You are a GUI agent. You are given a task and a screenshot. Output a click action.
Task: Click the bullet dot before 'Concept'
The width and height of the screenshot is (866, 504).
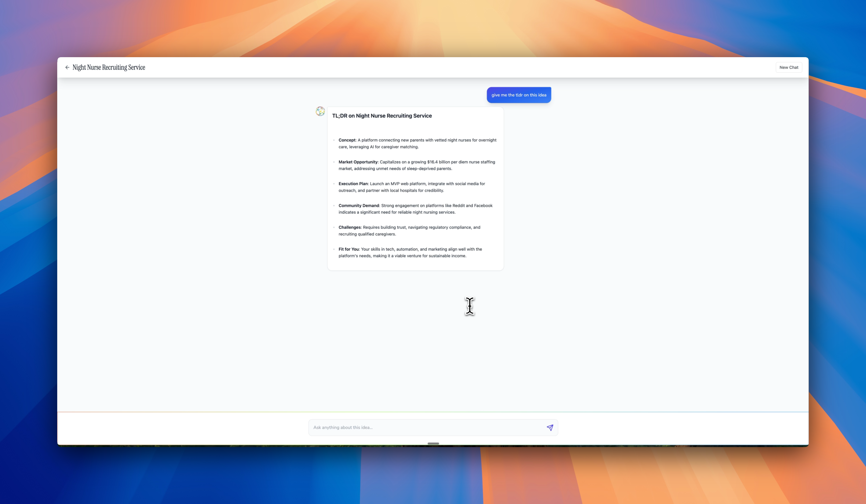click(x=334, y=140)
